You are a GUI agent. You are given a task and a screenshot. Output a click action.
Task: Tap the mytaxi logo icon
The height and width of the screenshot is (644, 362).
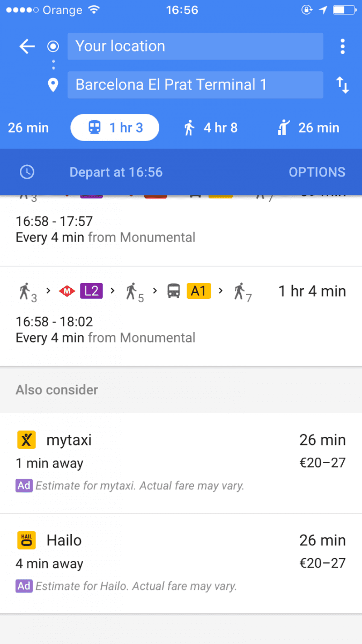[x=26, y=440]
